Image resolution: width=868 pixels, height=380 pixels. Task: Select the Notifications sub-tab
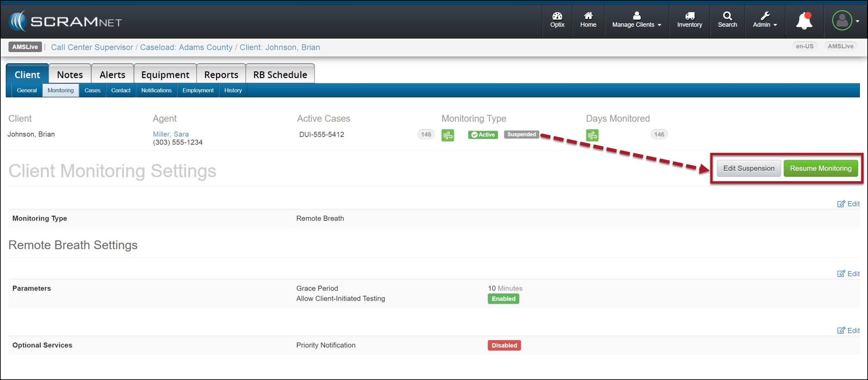coord(156,90)
